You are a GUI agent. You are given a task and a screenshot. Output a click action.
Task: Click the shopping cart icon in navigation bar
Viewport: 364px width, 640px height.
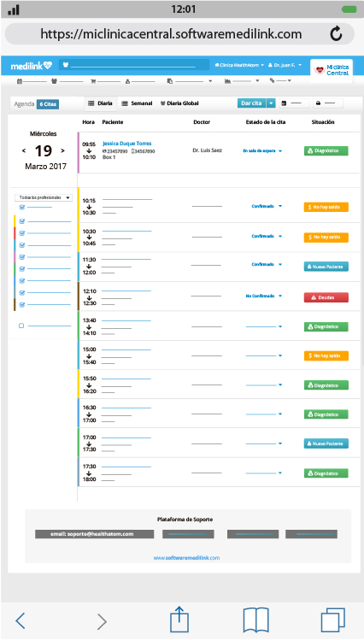93,81
